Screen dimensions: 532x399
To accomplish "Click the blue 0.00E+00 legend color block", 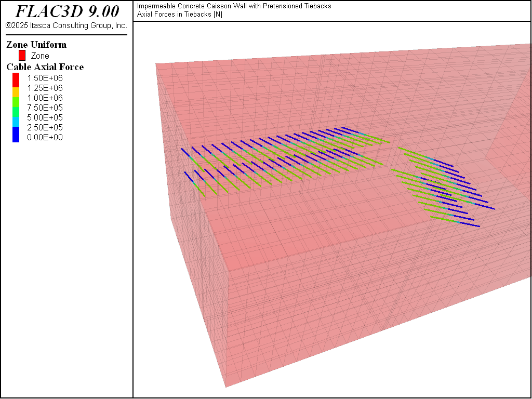I will coord(16,135).
